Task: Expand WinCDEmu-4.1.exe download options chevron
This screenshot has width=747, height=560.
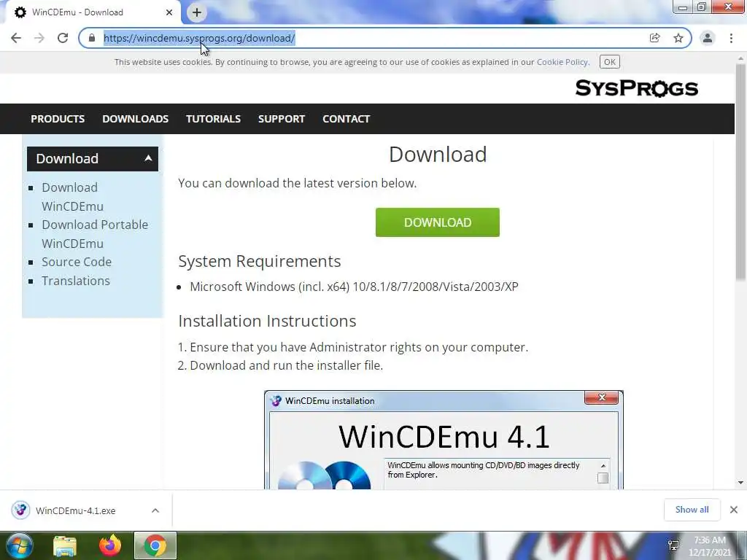Action: point(155,510)
